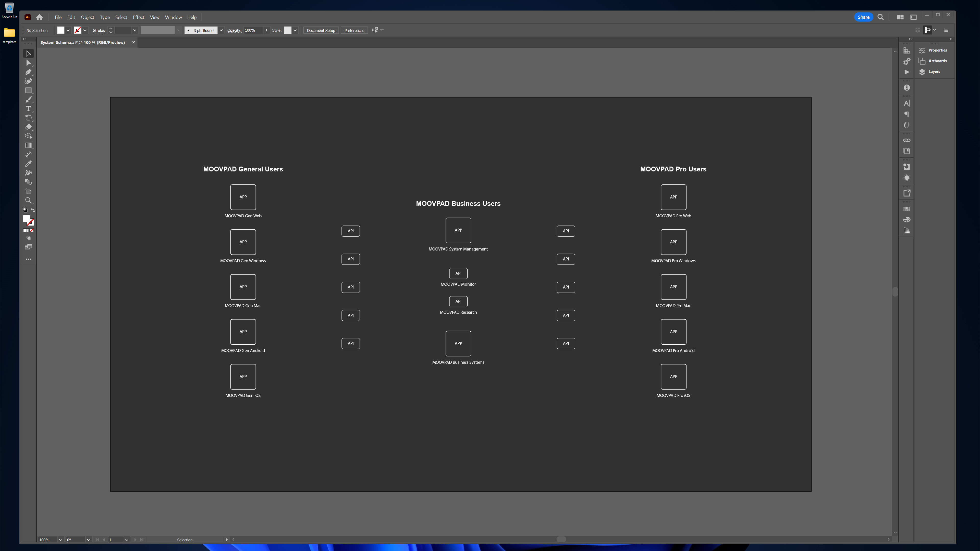
Task: Open the Artboards panel
Action: click(938, 60)
